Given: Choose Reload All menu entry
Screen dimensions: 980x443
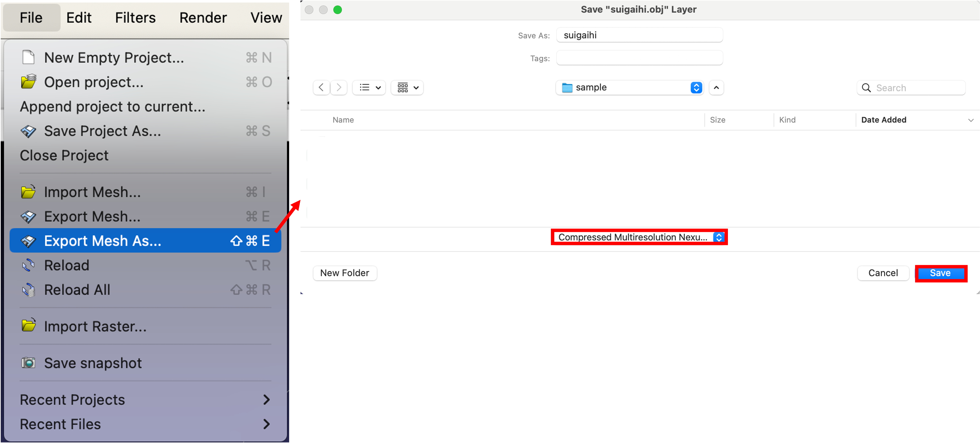Looking at the screenshot, I should pos(145,290).
